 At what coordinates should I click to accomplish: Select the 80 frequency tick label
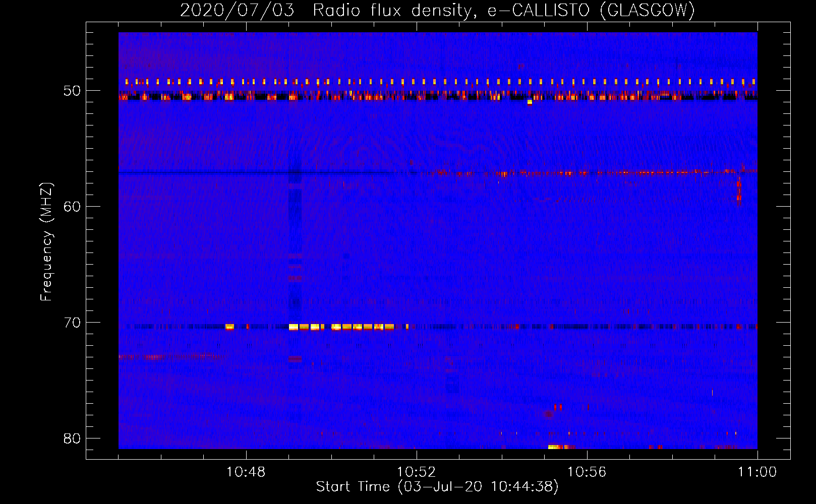(x=72, y=438)
